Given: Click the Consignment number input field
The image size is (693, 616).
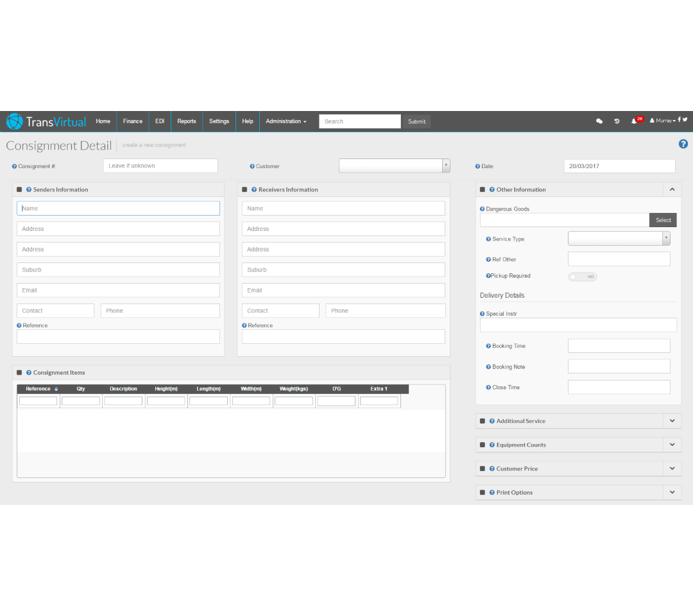Looking at the screenshot, I should coord(160,166).
